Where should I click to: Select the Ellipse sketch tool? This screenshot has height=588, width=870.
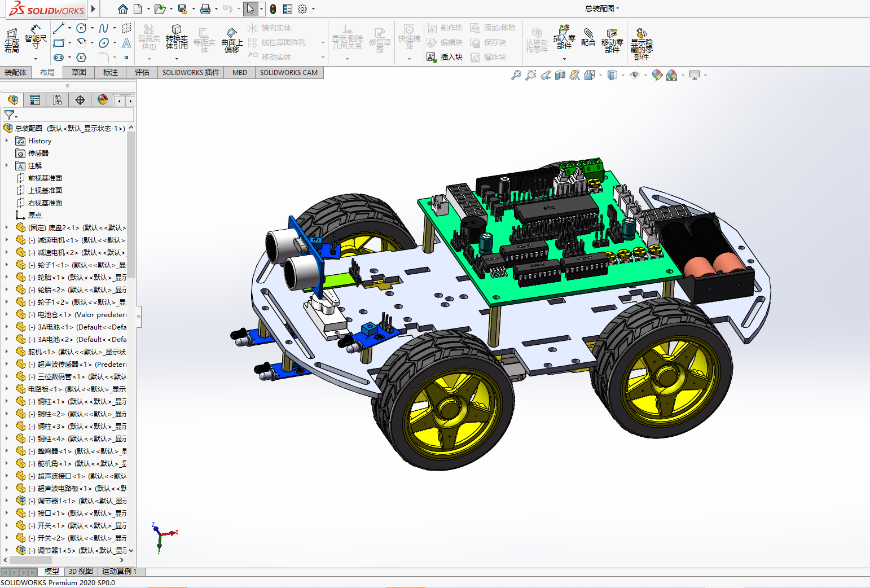104,43
